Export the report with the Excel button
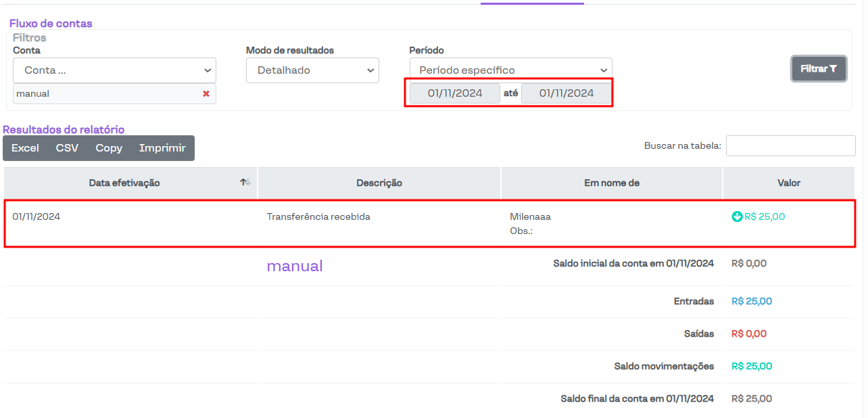 pyautogui.click(x=25, y=148)
